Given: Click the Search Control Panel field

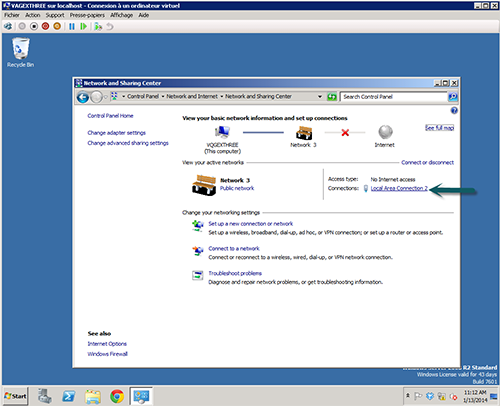Looking at the screenshot, I should (393, 97).
